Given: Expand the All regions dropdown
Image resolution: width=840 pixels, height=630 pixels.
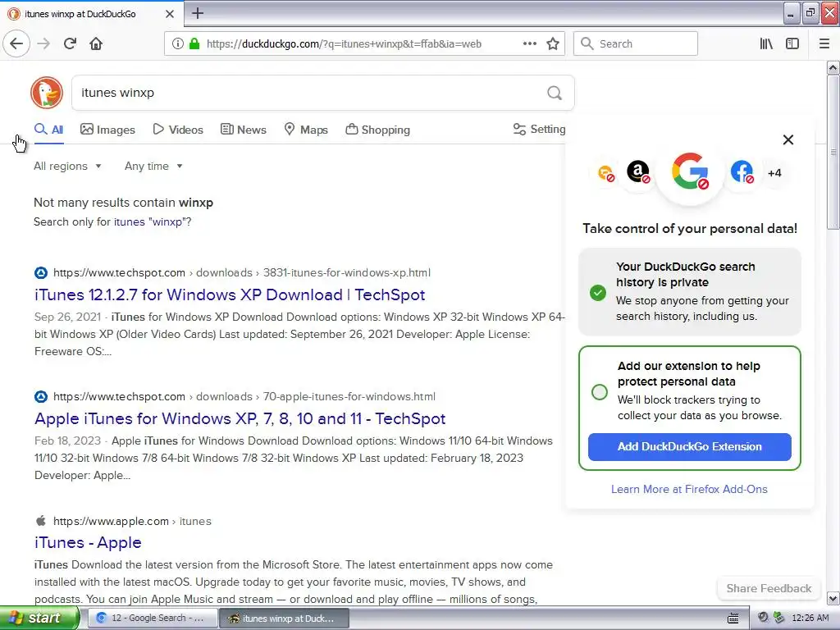Looking at the screenshot, I should click(x=67, y=166).
